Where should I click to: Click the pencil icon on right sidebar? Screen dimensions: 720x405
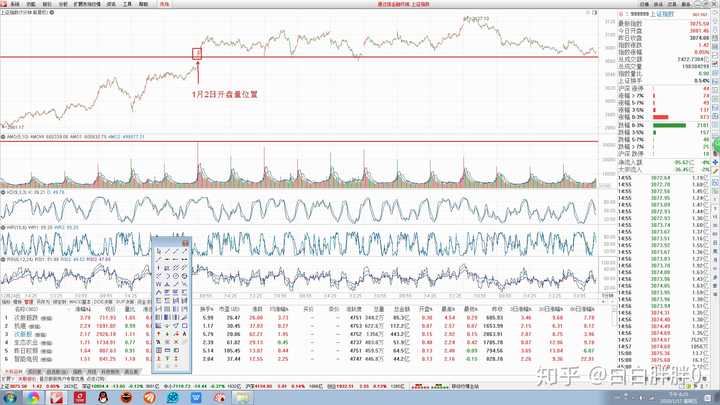715,171
